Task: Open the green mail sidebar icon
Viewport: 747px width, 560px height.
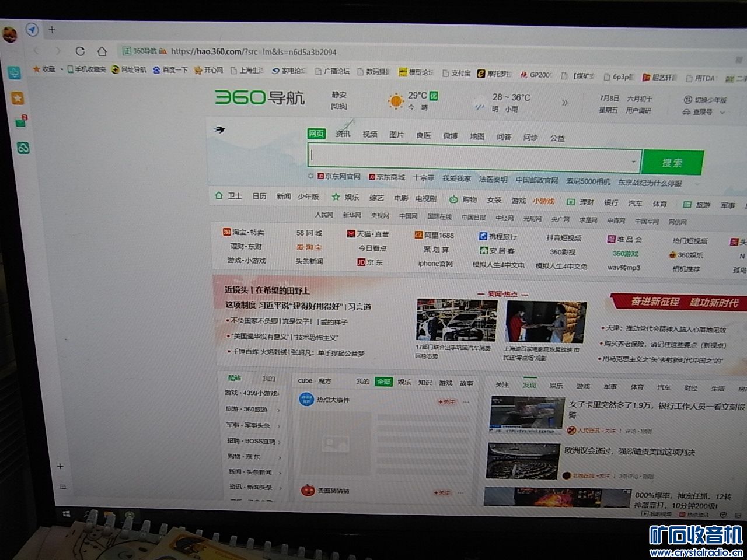Action: pyautogui.click(x=21, y=123)
